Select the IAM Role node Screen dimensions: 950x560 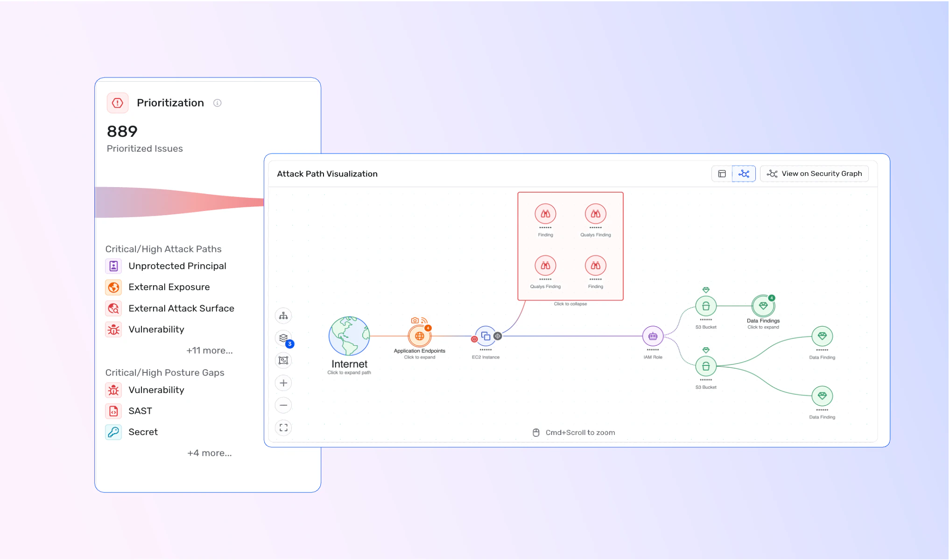coord(653,336)
